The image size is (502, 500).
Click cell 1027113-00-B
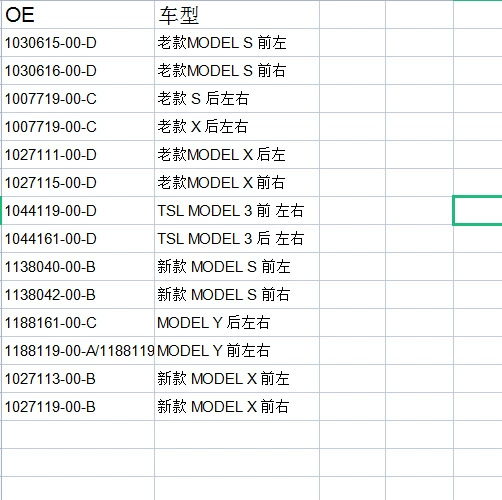coord(78,379)
